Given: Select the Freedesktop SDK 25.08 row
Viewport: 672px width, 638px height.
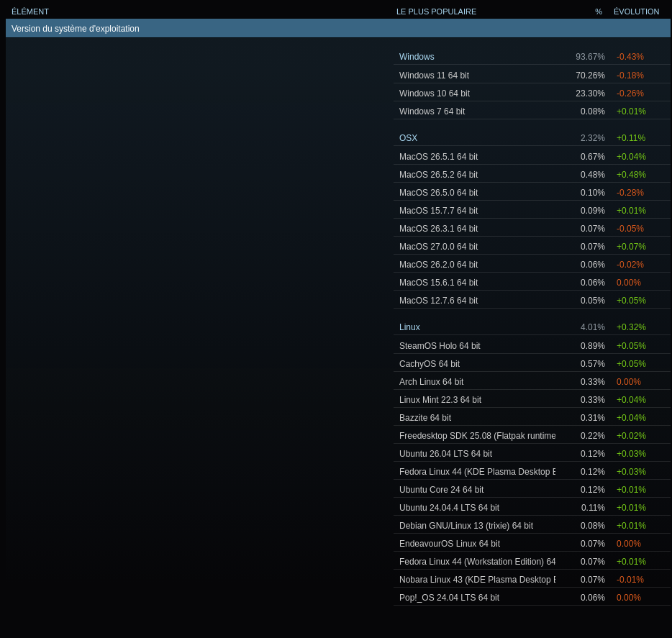Looking at the screenshot, I should [x=532, y=435].
